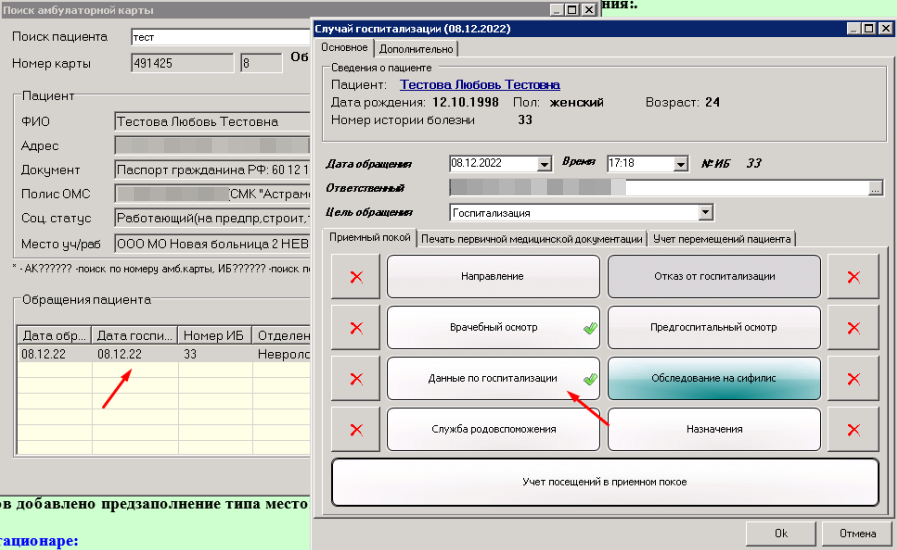This screenshot has width=897, height=550.
Task: Confirm with the Ok button
Action: tap(781, 533)
